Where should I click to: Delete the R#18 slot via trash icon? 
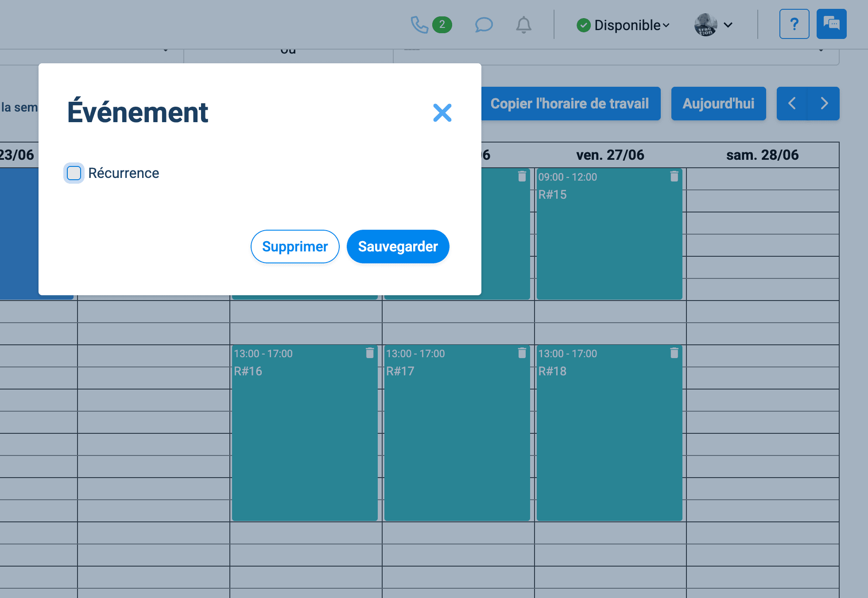[x=674, y=353]
